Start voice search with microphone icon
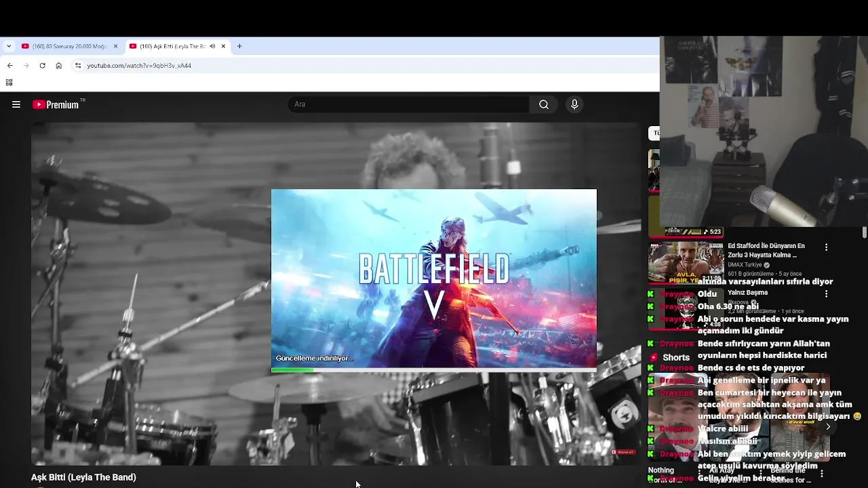Image resolution: width=868 pixels, height=488 pixels. coord(574,104)
